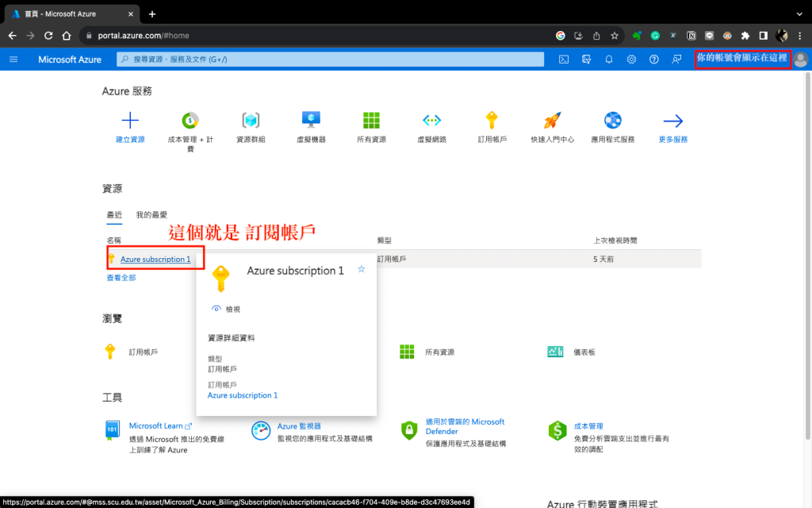
Task: Open the notifications bell
Action: [609, 60]
